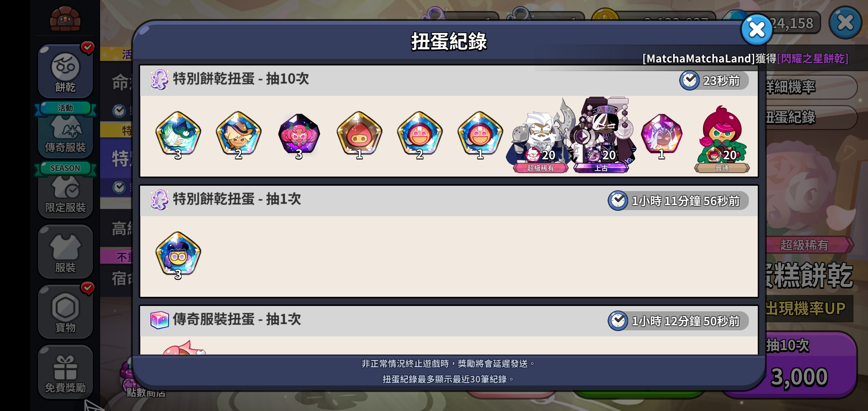Open the 免費獎勵 free rewards gift icon
Image resolution: width=868 pixels, height=411 pixels.
65,372
